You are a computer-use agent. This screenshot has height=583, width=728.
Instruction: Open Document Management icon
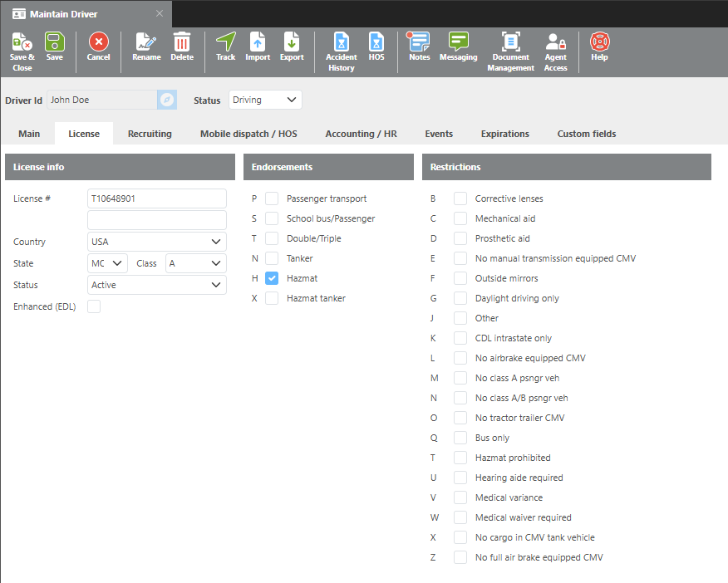510,42
